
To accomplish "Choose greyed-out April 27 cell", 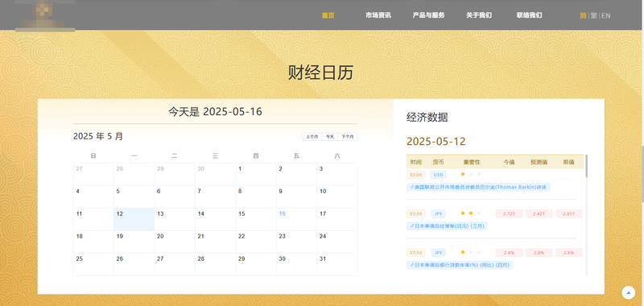I will pos(93,174).
